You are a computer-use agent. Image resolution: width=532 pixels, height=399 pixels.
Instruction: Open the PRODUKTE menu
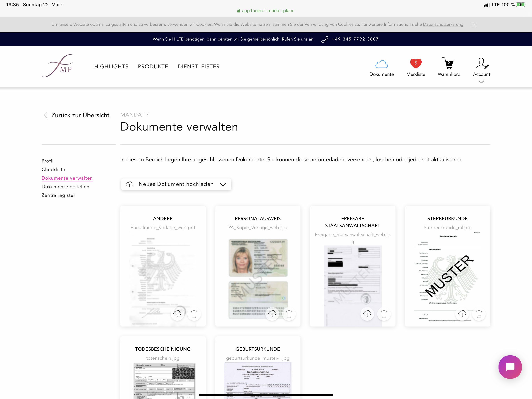click(153, 66)
